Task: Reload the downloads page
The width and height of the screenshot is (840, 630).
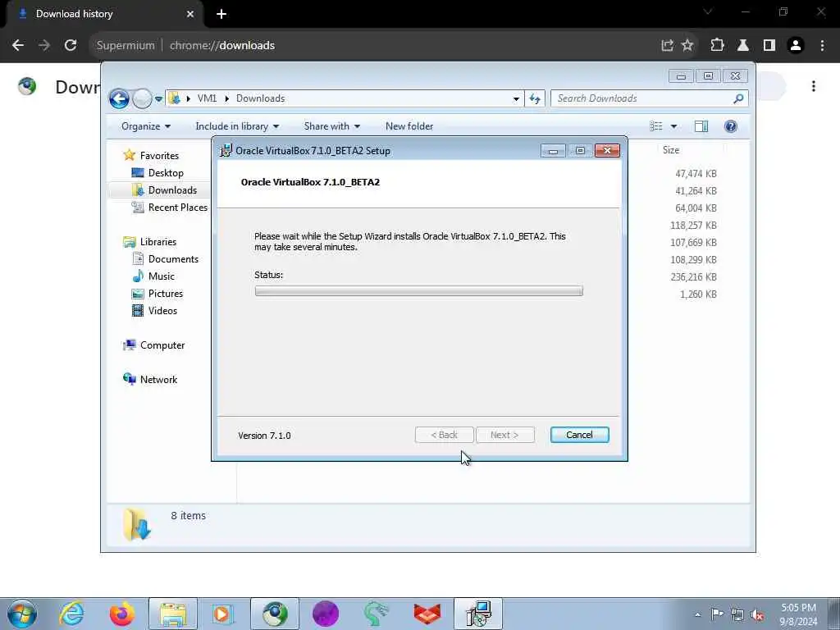Action: [x=71, y=46]
